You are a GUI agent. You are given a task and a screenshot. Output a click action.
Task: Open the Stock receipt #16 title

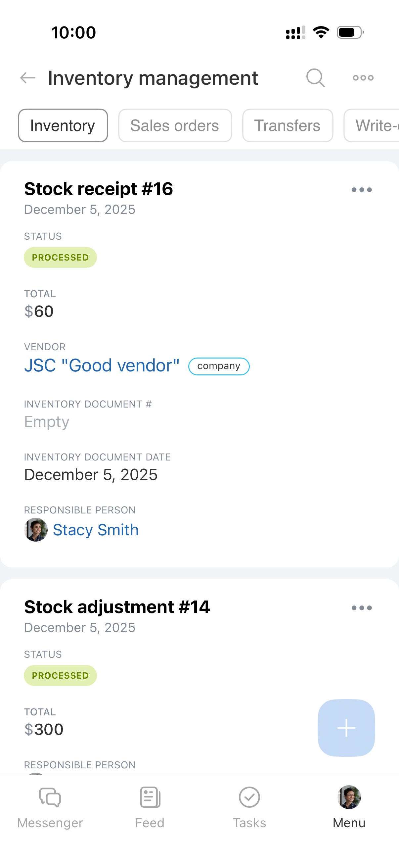tap(99, 189)
